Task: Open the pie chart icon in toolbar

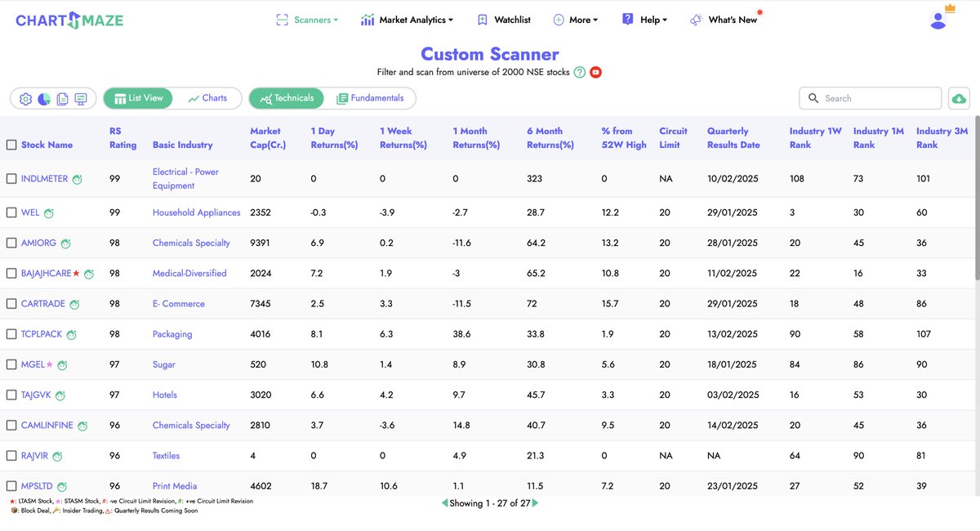Action: [x=44, y=99]
